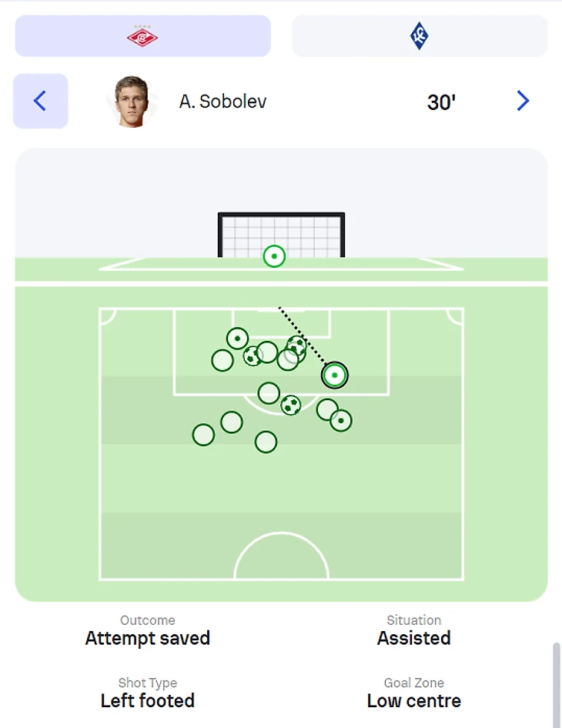
Task: Click the Attempt saved outcome text
Action: tap(147, 638)
